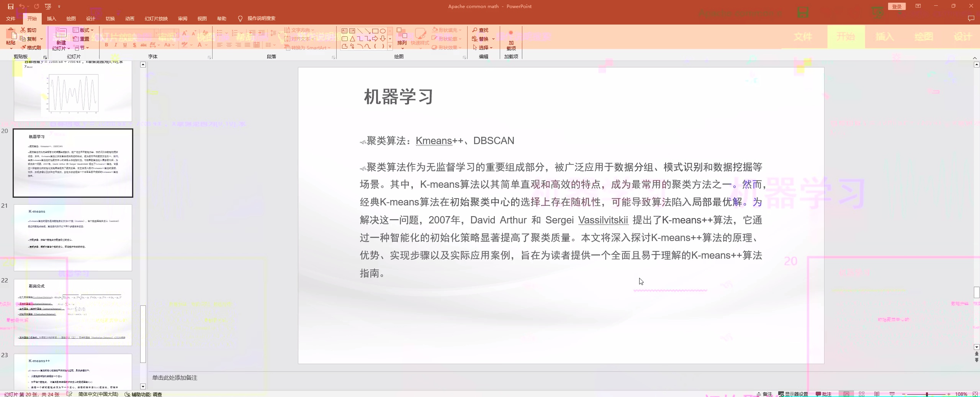Start slideshow from beginning via quick access icon

pyautogui.click(x=48, y=7)
